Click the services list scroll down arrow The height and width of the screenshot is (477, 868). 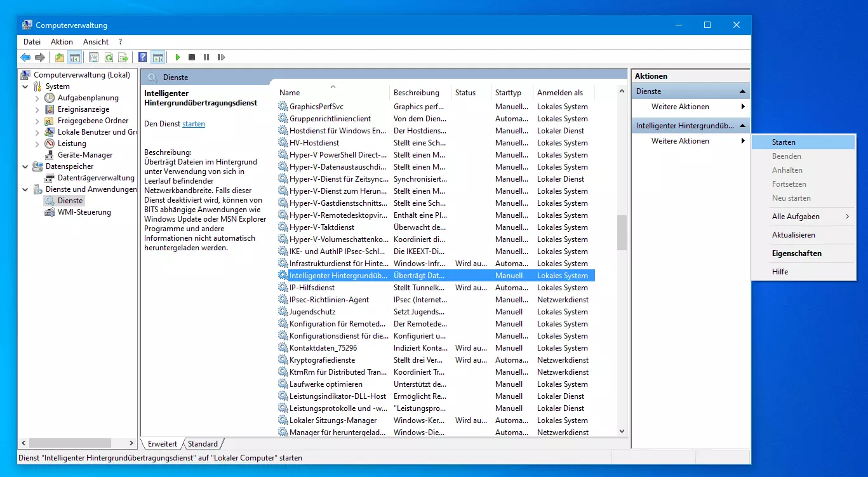(622, 431)
